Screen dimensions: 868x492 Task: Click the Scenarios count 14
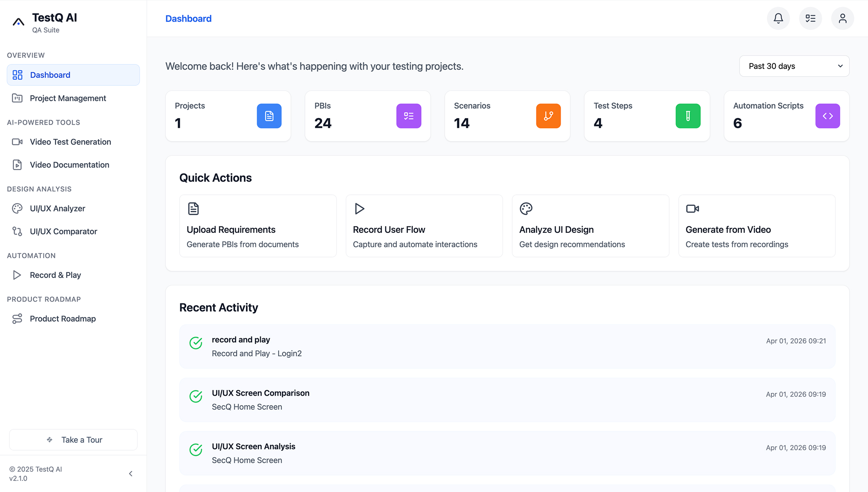(462, 123)
